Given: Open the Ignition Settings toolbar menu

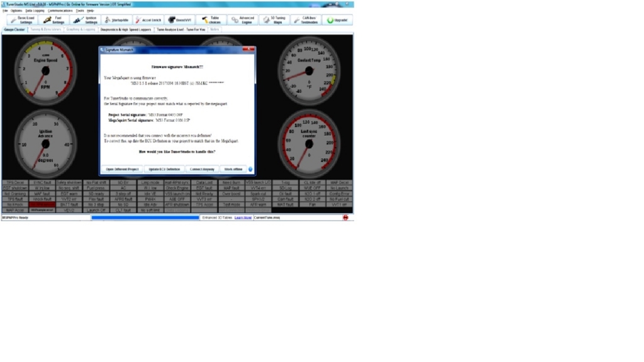Looking at the screenshot, I should click(x=86, y=20).
